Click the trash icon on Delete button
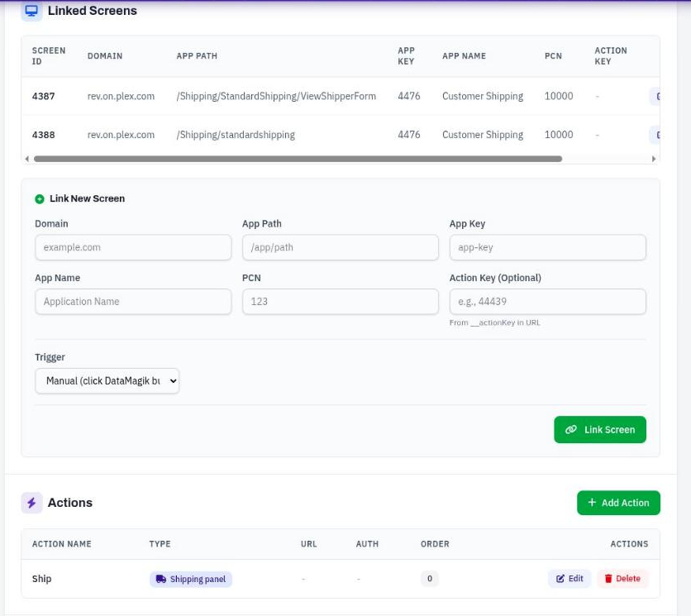The height and width of the screenshot is (616, 691). click(608, 579)
